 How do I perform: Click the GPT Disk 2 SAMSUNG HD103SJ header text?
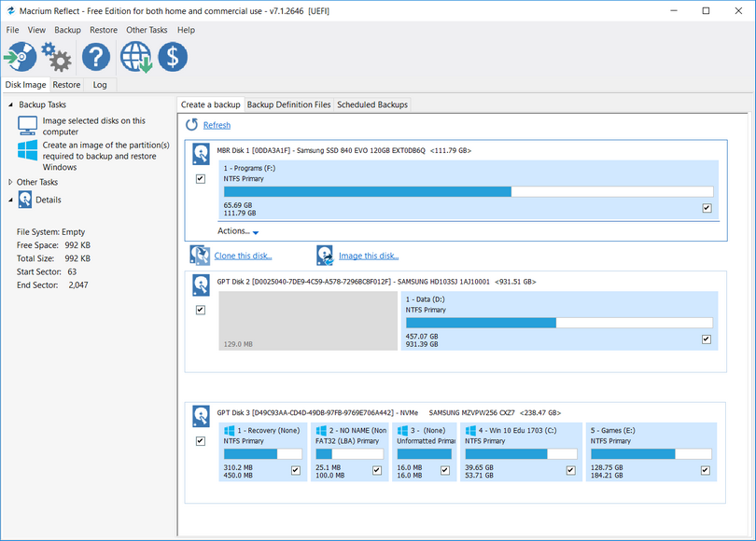(376, 282)
